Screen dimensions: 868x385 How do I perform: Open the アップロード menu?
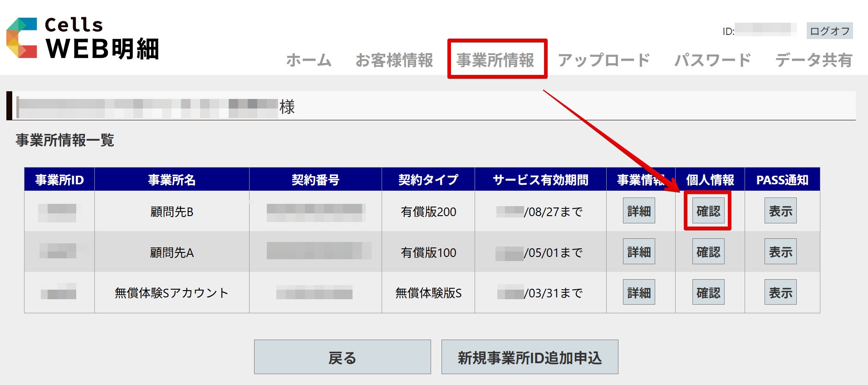coord(603,60)
